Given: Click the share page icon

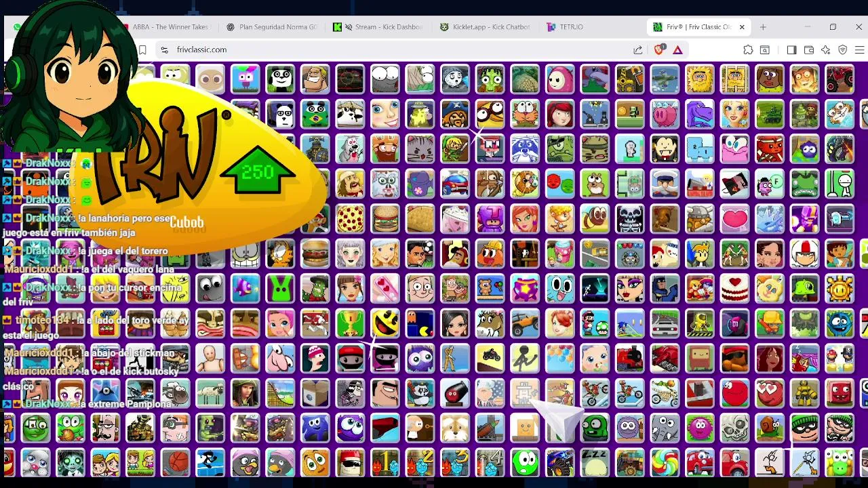Looking at the screenshot, I should (x=638, y=49).
